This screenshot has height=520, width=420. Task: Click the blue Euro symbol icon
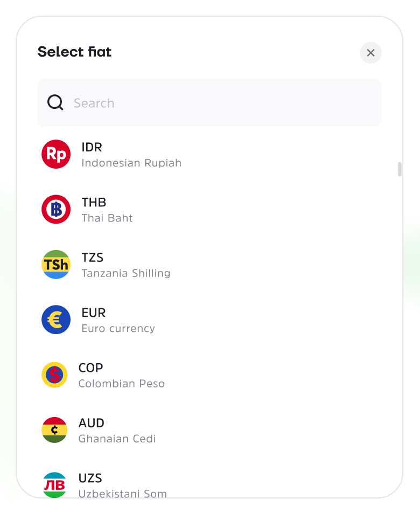click(x=56, y=320)
